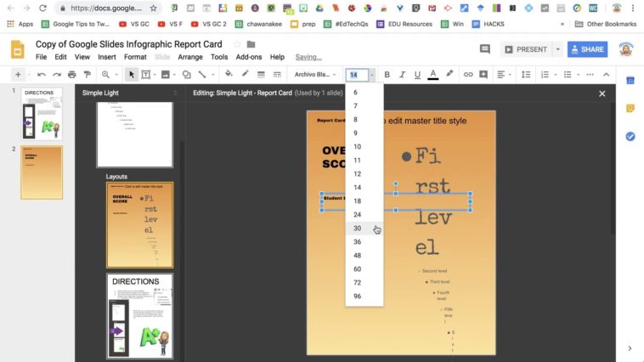Select the Text box tool

coord(146,75)
